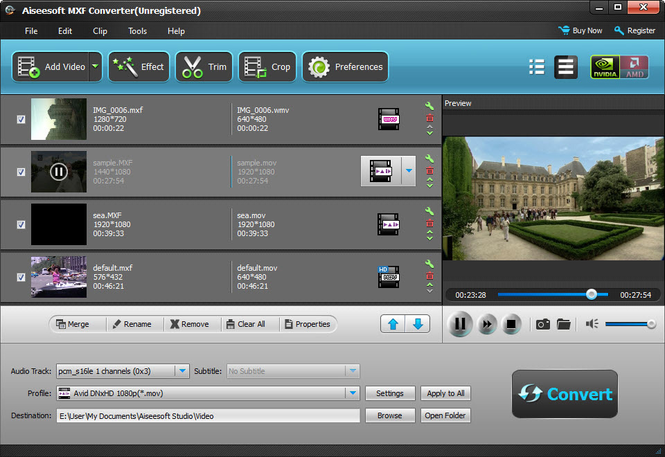665x457 pixels.
Task: Move selected item up with blue arrow
Action: pos(393,324)
